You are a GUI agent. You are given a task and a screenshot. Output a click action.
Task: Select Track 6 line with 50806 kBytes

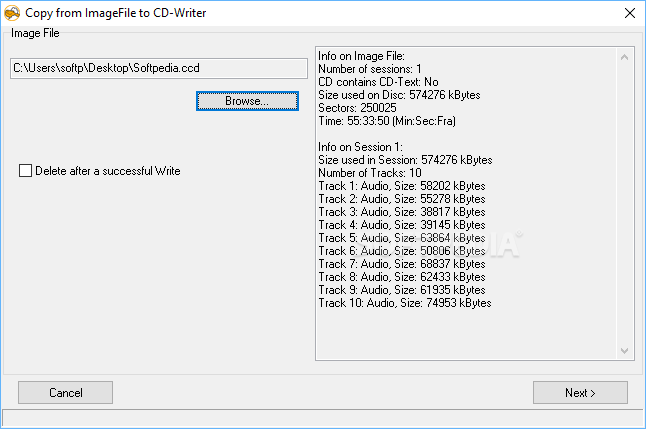(402, 251)
